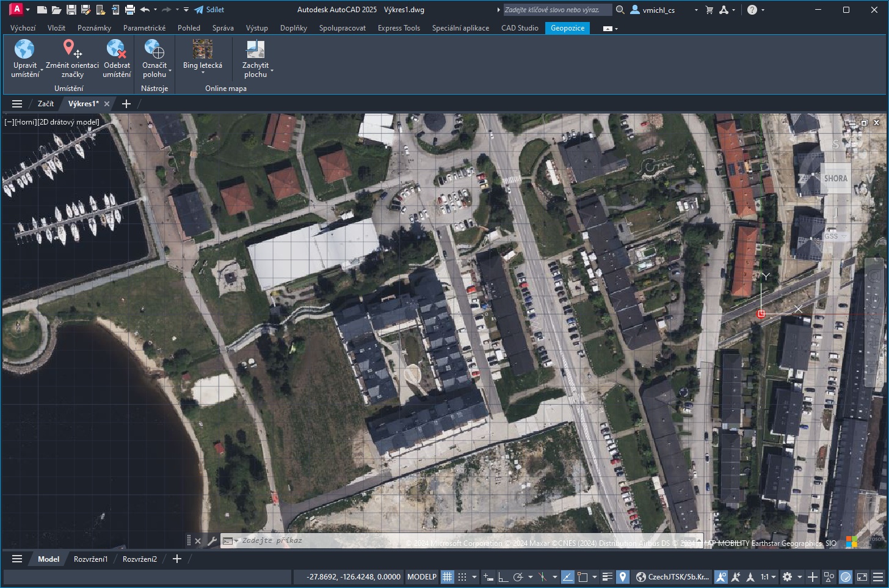Click the Sdílet share button
Image resolution: width=889 pixels, height=588 pixels.
pyautogui.click(x=209, y=10)
